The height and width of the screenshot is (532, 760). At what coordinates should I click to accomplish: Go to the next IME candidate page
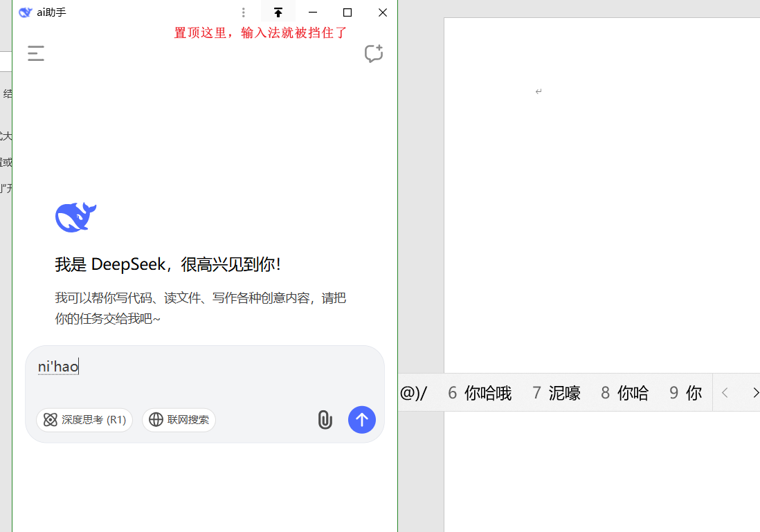[754, 392]
